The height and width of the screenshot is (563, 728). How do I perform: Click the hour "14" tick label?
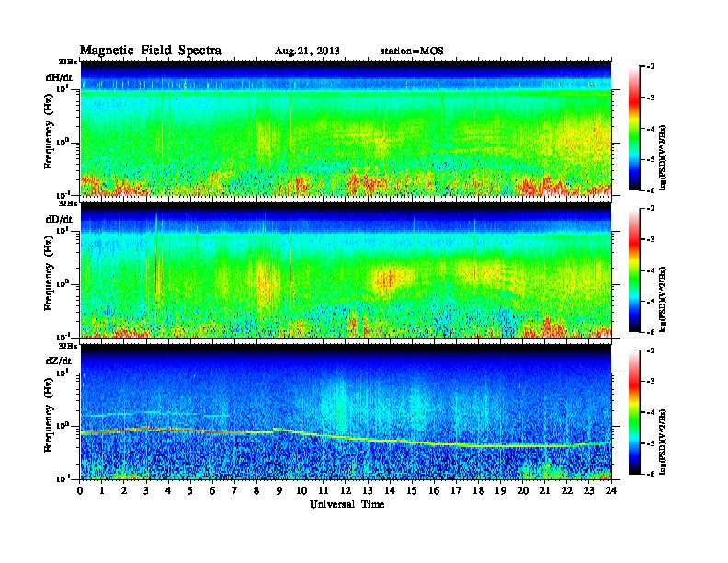pyautogui.click(x=389, y=490)
